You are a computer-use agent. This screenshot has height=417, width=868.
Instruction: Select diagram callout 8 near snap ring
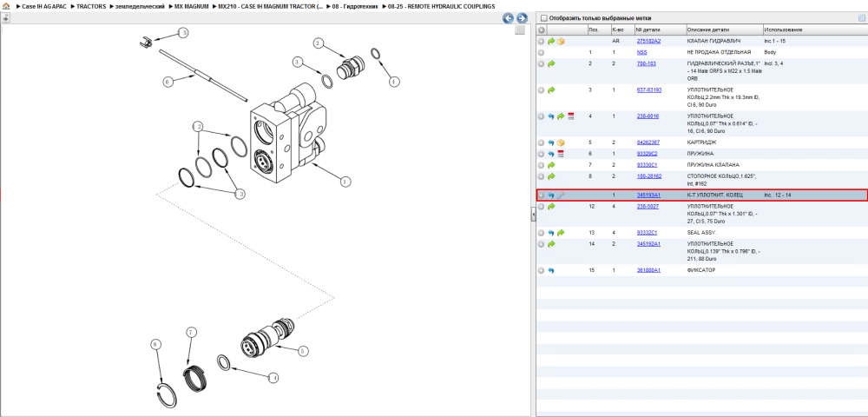pyautogui.click(x=155, y=344)
